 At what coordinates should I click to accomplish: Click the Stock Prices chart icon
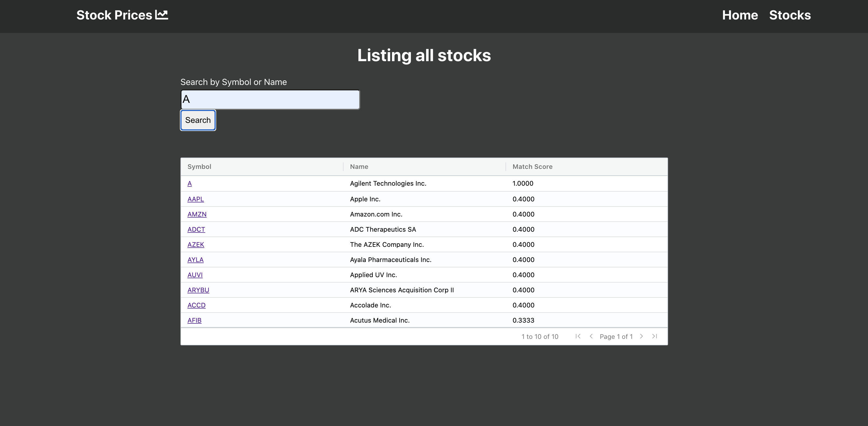[162, 15]
